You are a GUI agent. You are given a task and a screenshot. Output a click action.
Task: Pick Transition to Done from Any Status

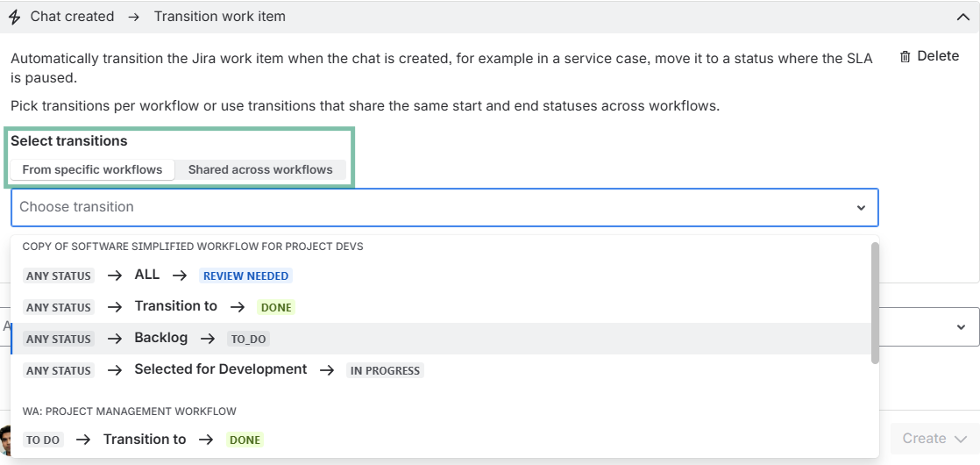175,307
